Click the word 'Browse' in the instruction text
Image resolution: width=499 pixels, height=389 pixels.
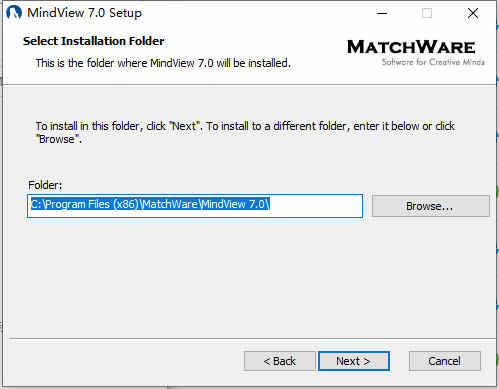[58, 139]
